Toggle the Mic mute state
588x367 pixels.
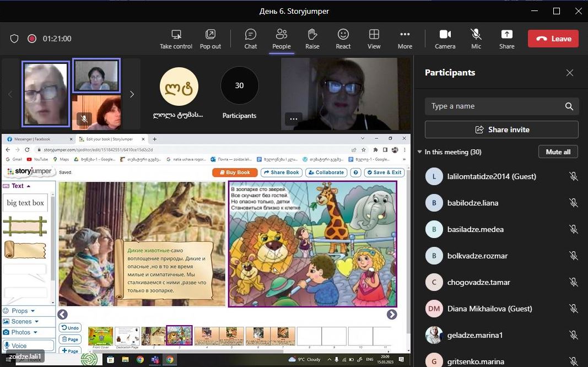point(476,39)
